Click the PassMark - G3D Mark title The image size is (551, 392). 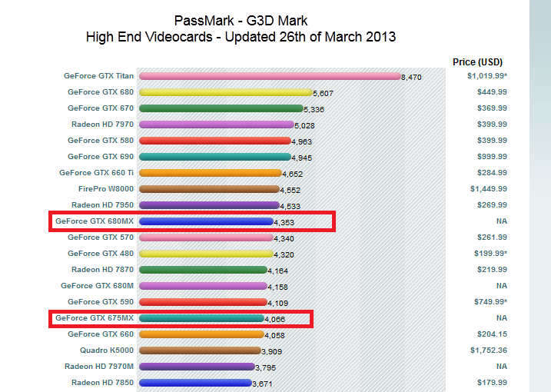241,21
